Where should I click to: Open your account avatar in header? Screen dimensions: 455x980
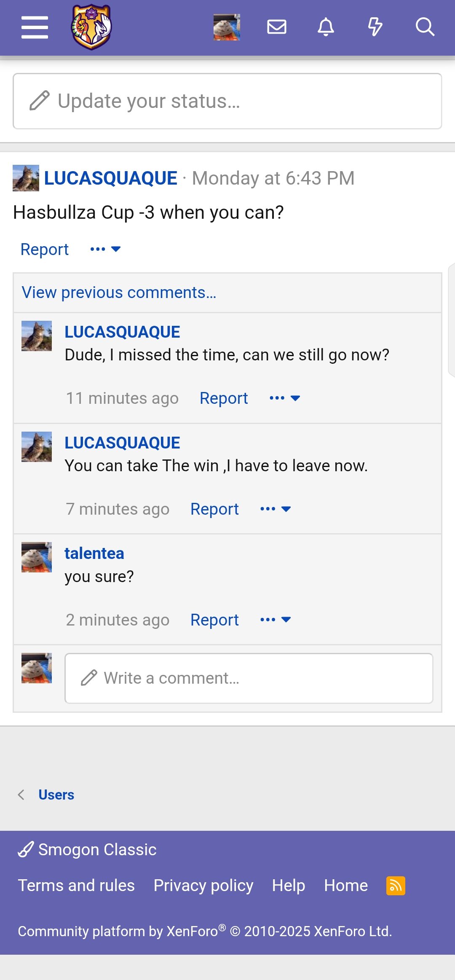point(227,27)
